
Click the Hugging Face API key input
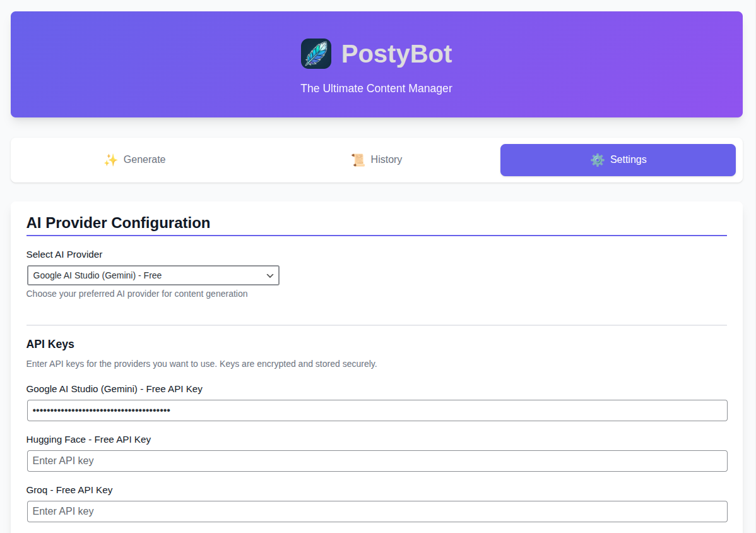coord(377,461)
